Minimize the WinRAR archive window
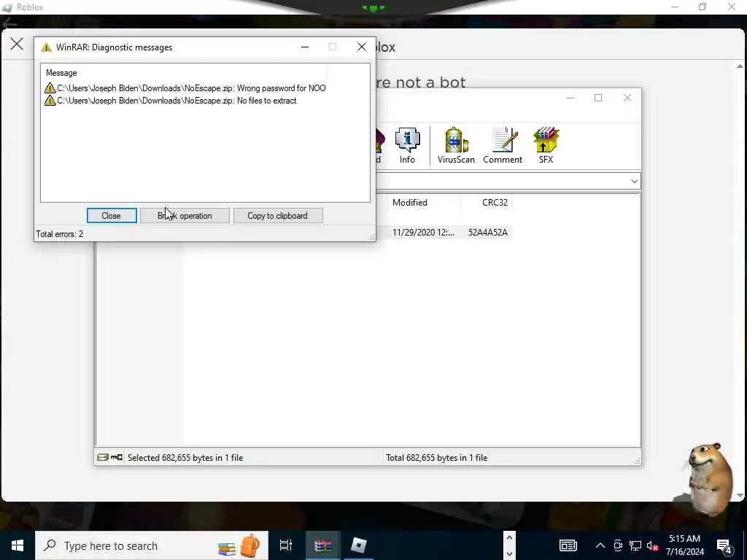This screenshot has width=747, height=560. [570, 98]
